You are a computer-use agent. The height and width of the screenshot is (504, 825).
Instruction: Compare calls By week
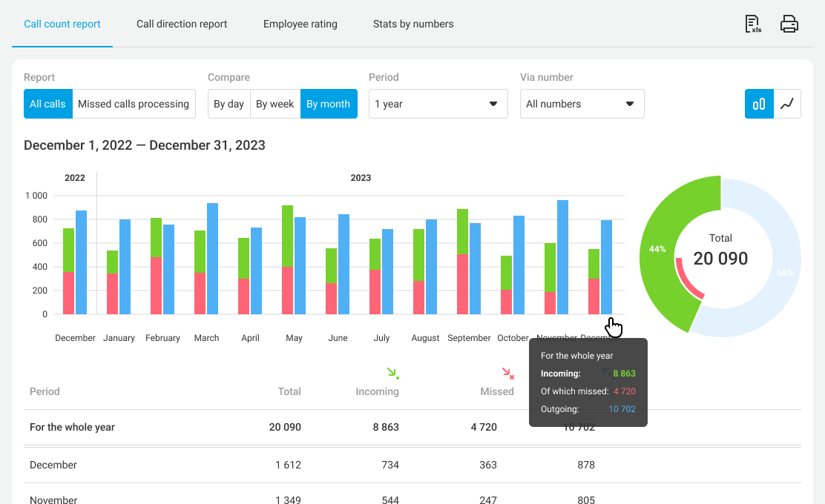coord(275,104)
